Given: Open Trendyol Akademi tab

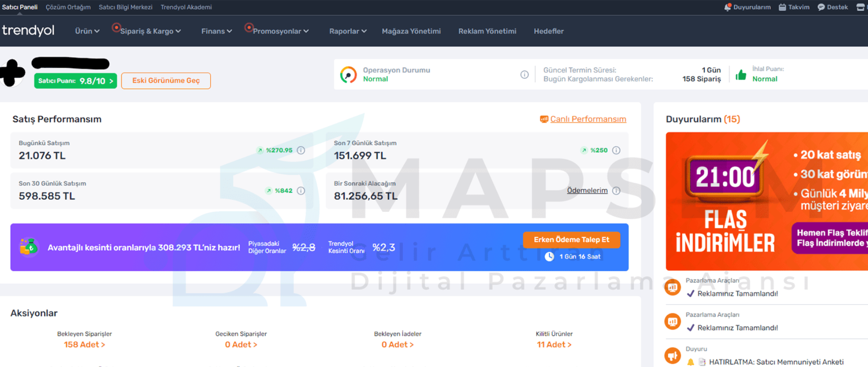Looking at the screenshot, I should [186, 7].
